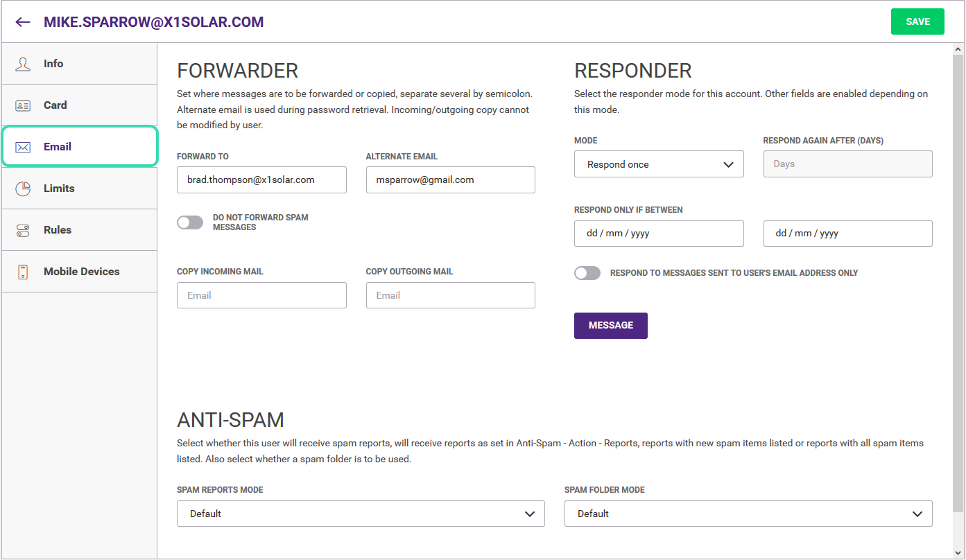The image size is (966, 560).
Task: Select the first Respond Only If Between date
Action: 659,234
